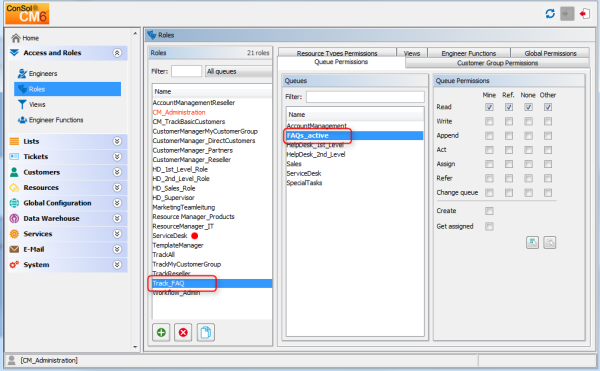
Task: Expand the Resources section
Action: (117, 188)
